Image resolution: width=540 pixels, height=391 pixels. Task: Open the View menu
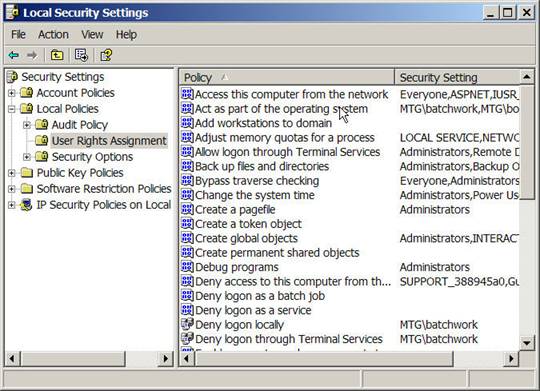(x=92, y=35)
